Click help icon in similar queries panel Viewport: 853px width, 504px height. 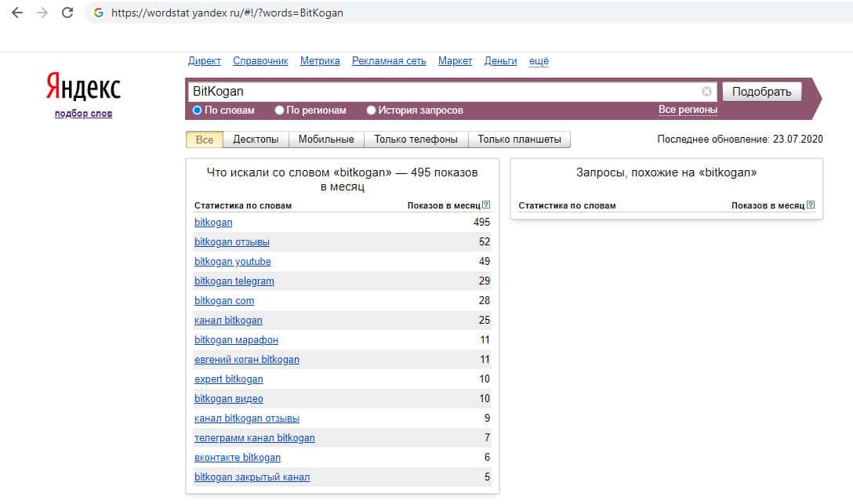(x=811, y=205)
